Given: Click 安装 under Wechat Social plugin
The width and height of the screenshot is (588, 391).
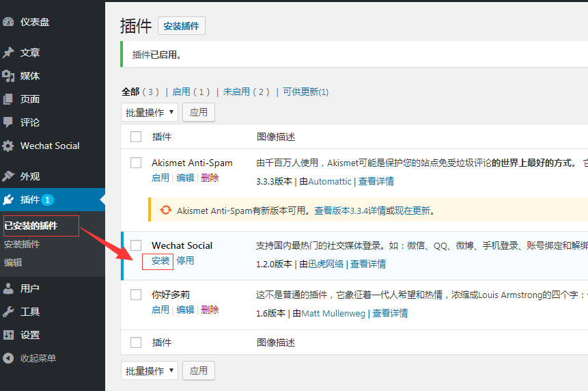Looking at the screenshot, I should [x=160, y=260].
